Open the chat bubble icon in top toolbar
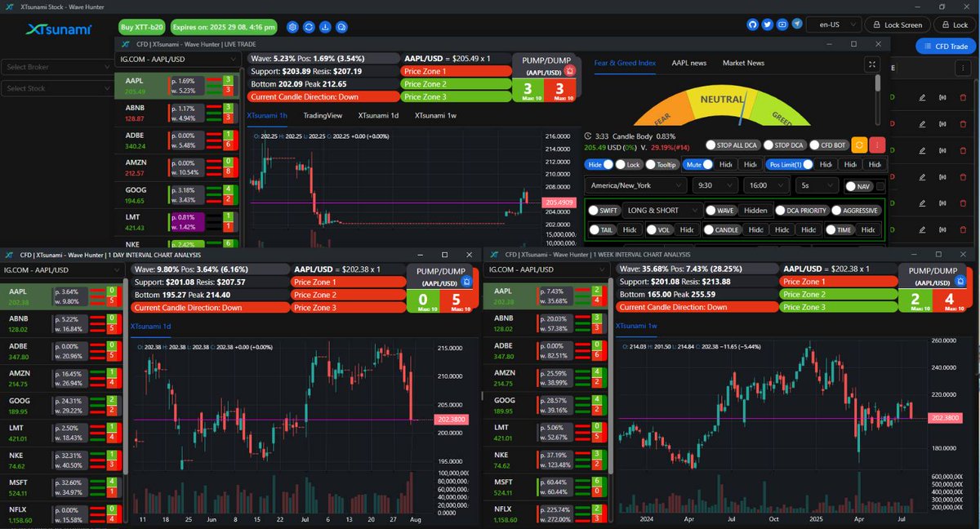This screenshot has height=529, width=980. pos(341,26)
